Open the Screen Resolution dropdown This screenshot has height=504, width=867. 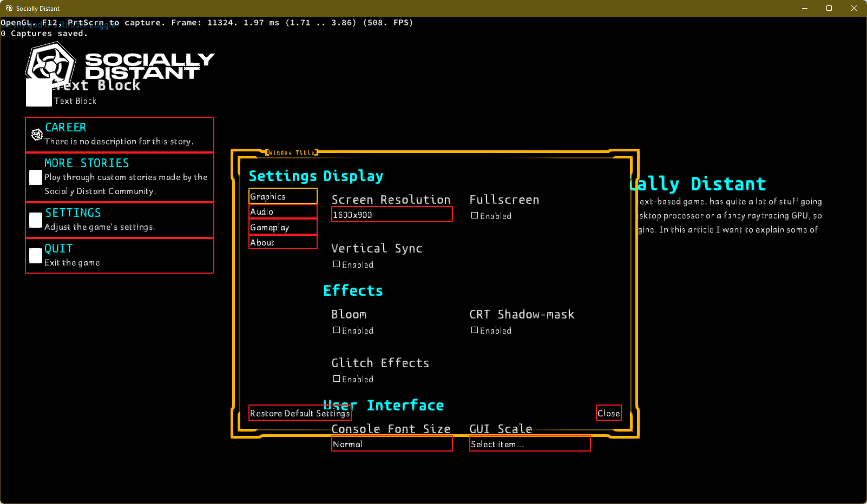pyautogui.click(x=392, y=215)
